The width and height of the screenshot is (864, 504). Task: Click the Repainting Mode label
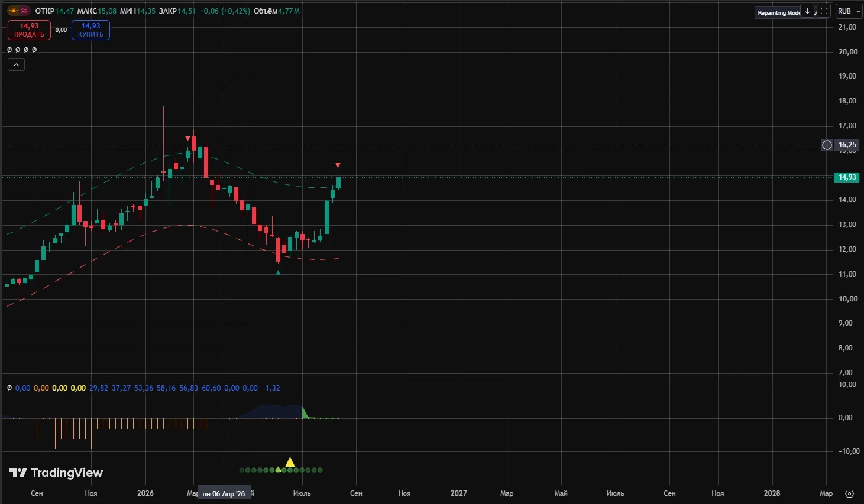pos(778,12)
